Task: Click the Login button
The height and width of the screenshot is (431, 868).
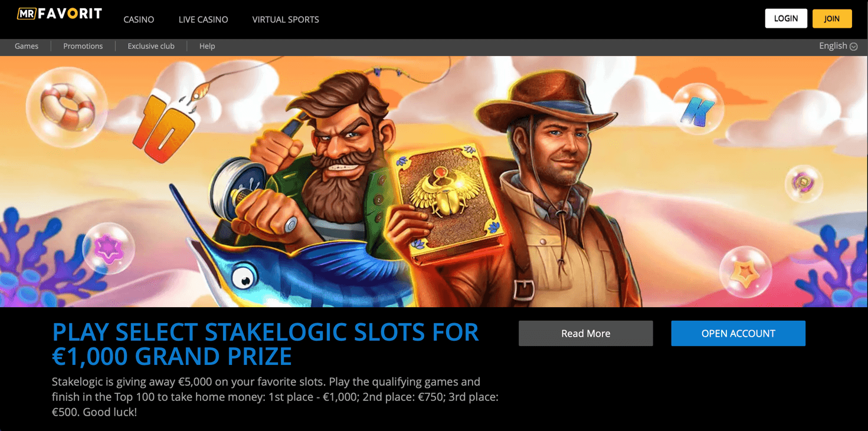Action: [786, 18]
